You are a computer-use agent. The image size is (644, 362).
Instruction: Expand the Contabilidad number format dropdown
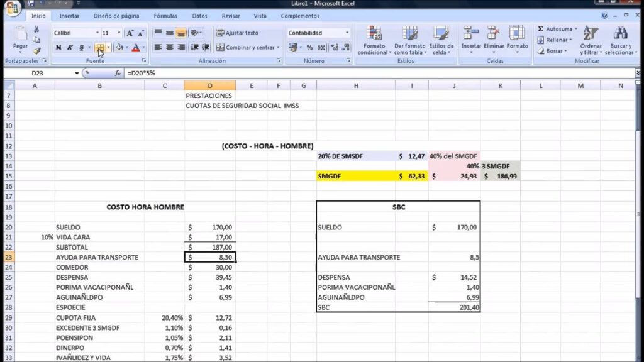pyautogui.click(x=347, y=33)
